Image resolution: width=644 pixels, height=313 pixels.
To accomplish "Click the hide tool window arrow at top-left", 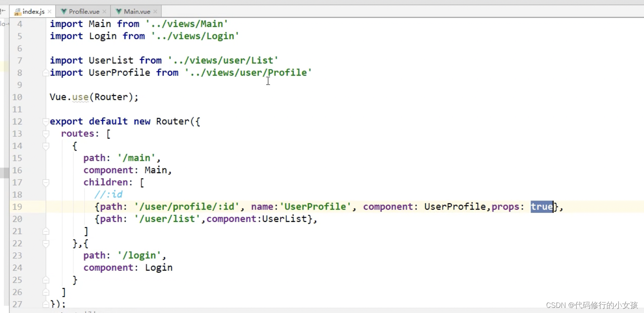I will coord(3,11).
